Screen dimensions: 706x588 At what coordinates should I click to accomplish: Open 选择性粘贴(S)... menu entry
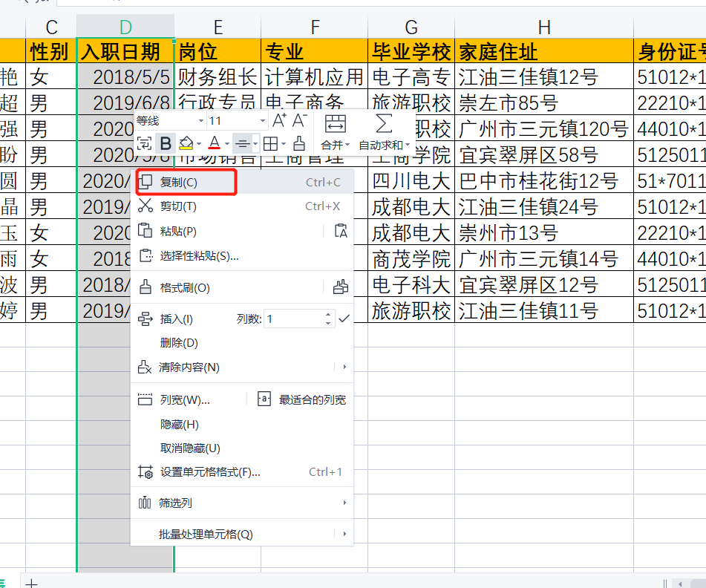pos(242,256)
